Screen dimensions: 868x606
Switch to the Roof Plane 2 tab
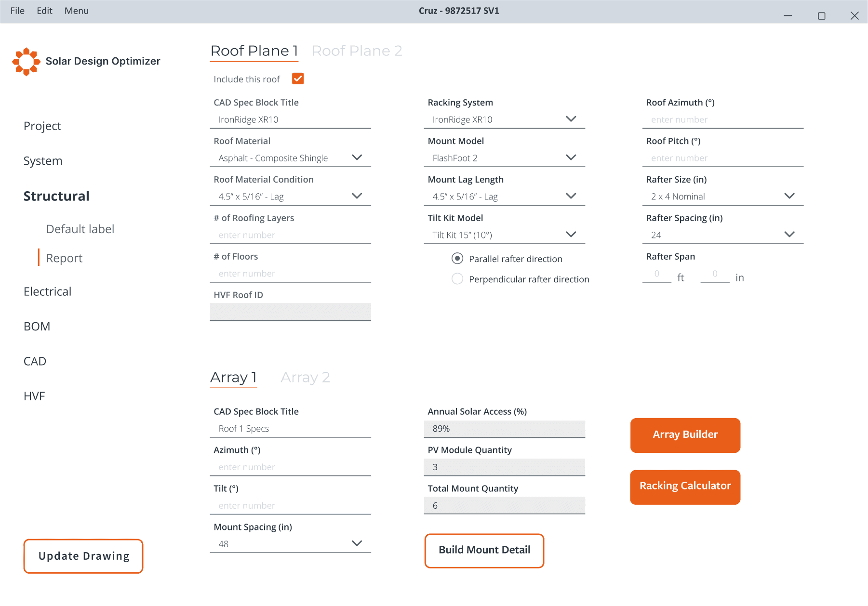tap(357, 51)
